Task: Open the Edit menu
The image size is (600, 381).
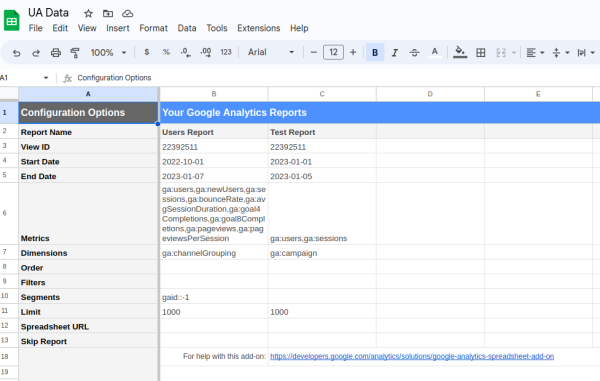Action: (60, 28)
